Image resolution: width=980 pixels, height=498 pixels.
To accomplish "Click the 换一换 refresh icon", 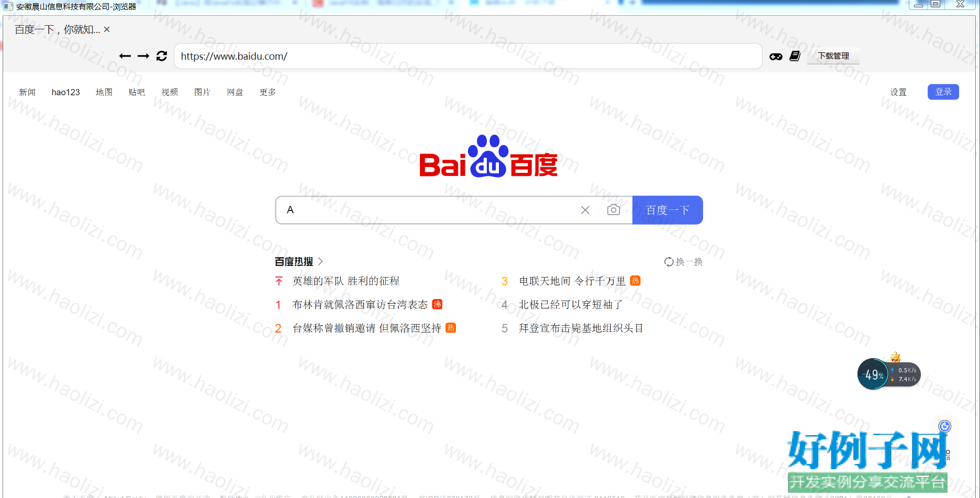I will point(669,262).
